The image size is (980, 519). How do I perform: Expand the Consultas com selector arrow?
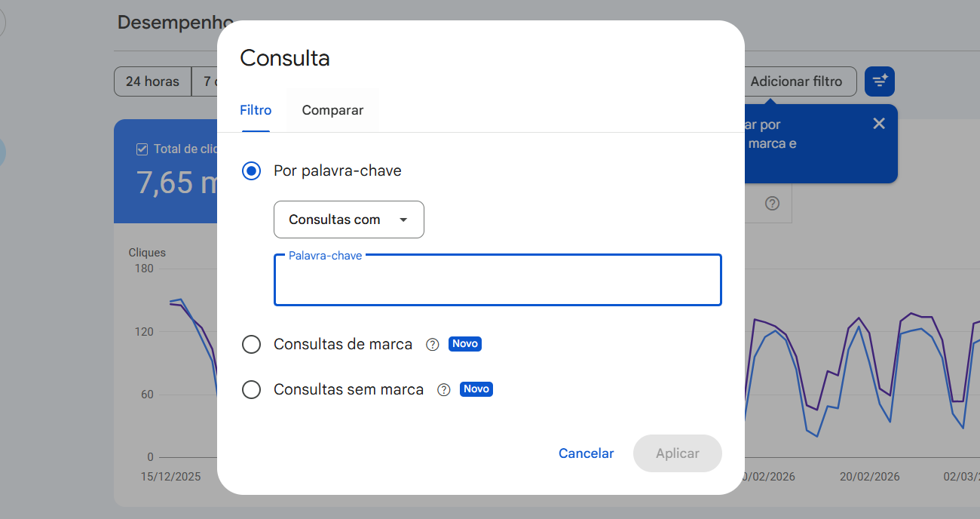tap(402, 220)
